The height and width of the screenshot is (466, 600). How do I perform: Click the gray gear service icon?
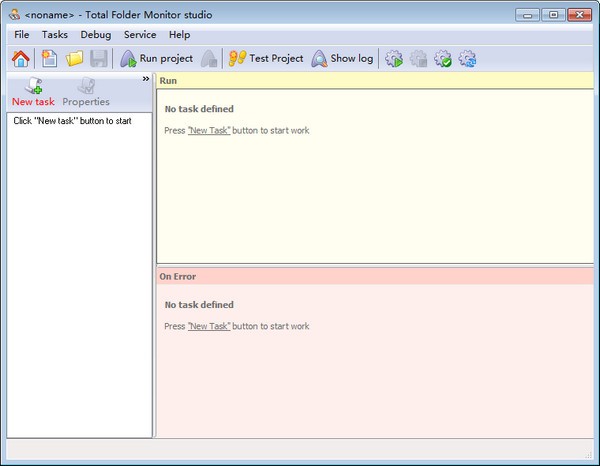[x=419, y=59]
